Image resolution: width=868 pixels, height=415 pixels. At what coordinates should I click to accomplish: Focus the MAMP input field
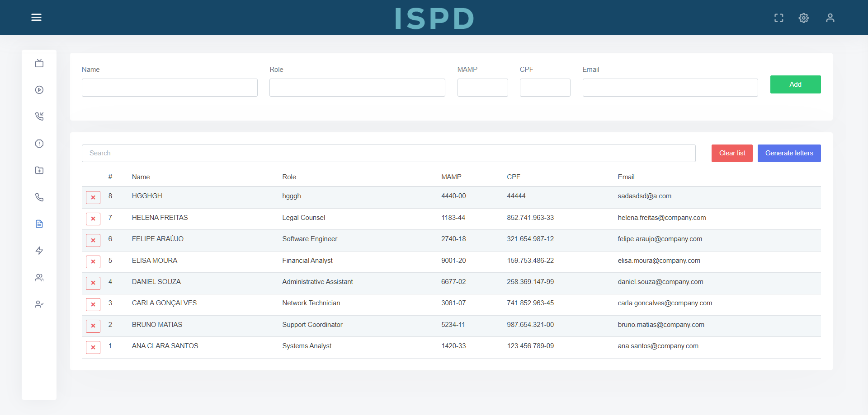[482, 88]
